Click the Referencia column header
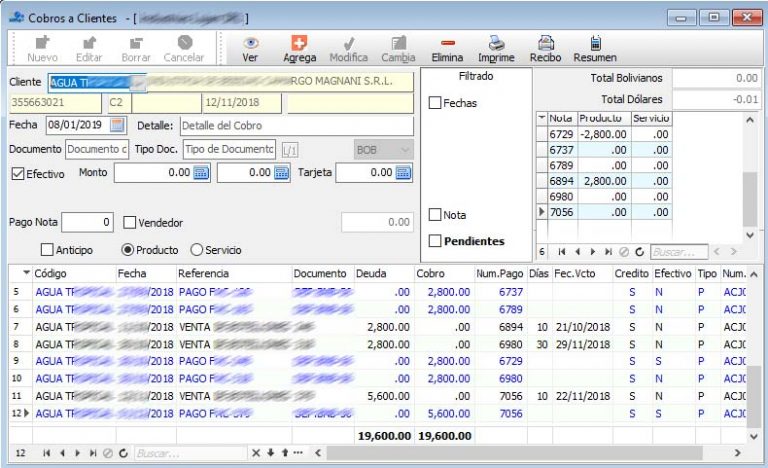This screenshot has height=468, width=768. tap(234, 273)
